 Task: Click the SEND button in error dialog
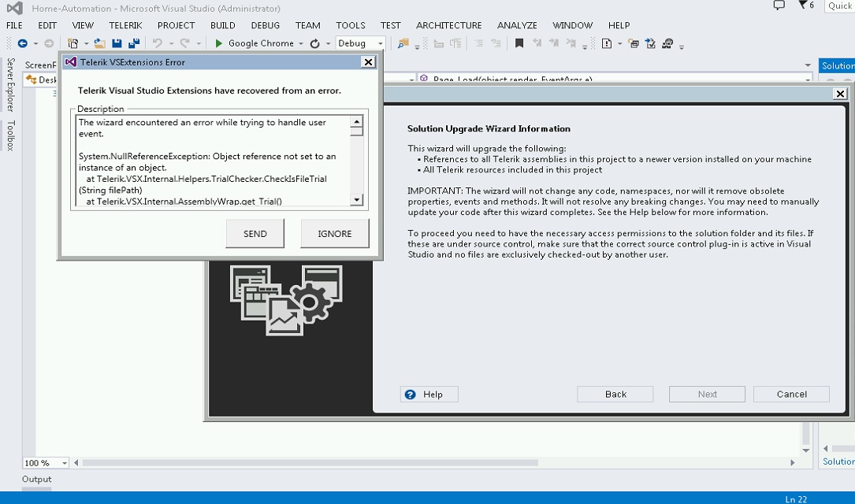point(255,234)
